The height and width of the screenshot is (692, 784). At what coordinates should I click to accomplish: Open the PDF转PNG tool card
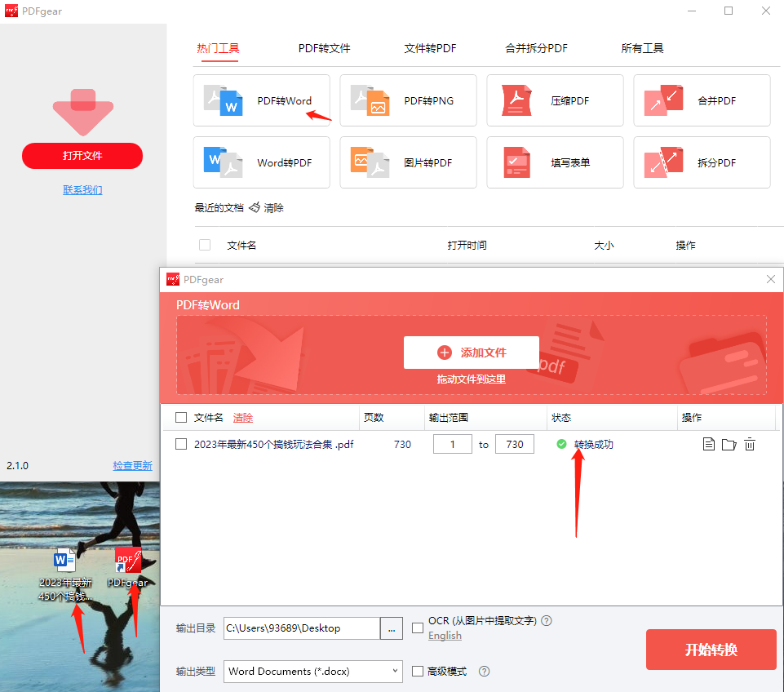pos(408,100)
